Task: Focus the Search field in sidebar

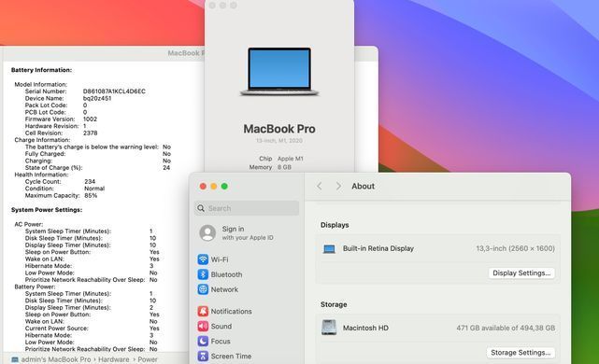Action: (x=247, y=208)
